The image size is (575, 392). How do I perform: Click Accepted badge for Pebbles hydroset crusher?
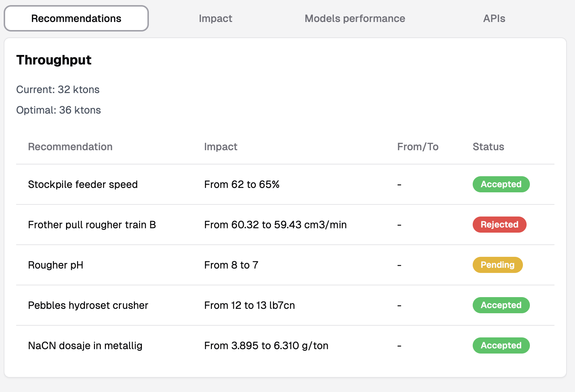click(501, 305)
